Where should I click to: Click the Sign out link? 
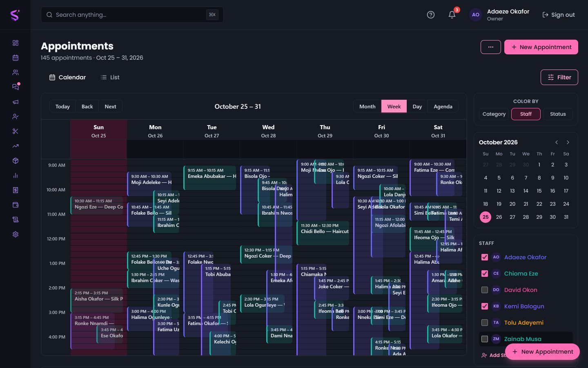pos(558,15)
